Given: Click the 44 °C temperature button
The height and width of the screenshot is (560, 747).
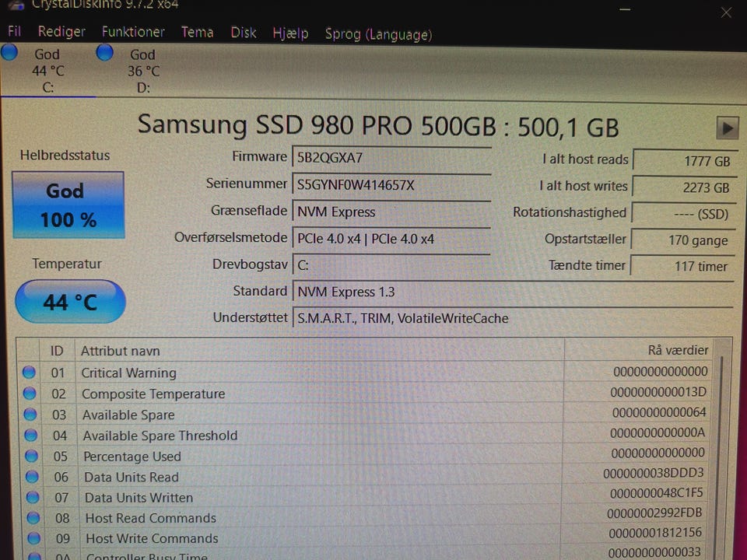Looking at the screenshot, I should point(71,302).
